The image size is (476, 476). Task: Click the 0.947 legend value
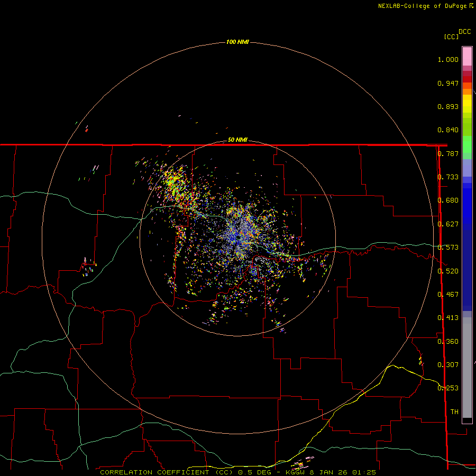448,83
